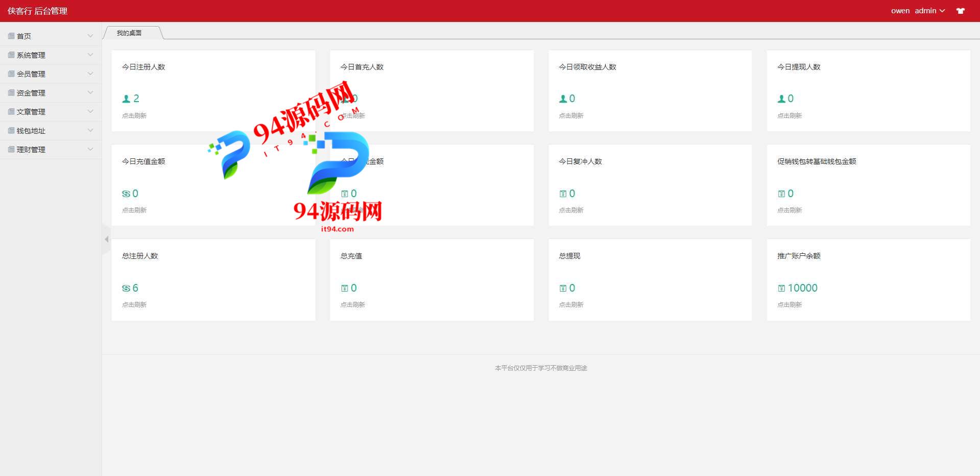The image size is (980, 476).
Task: Expand the 系统管理 menu chevron
Action: [90, 55]
